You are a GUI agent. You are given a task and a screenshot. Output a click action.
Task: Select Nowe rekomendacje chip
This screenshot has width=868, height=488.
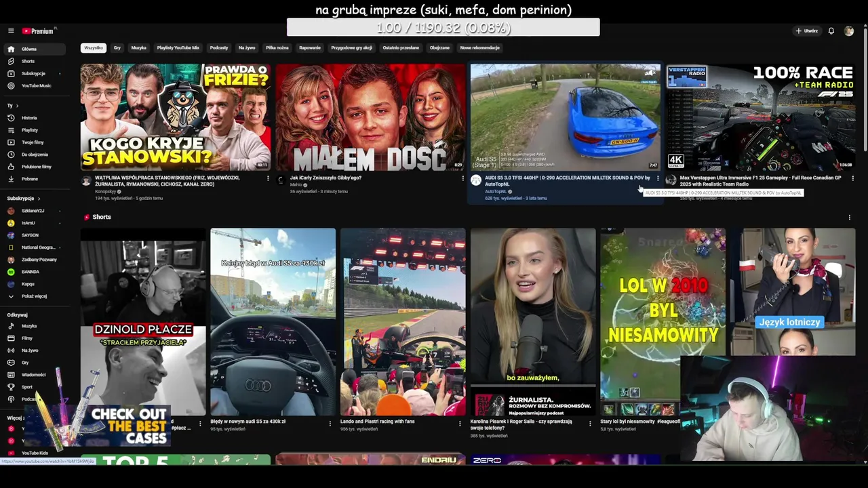480,48
